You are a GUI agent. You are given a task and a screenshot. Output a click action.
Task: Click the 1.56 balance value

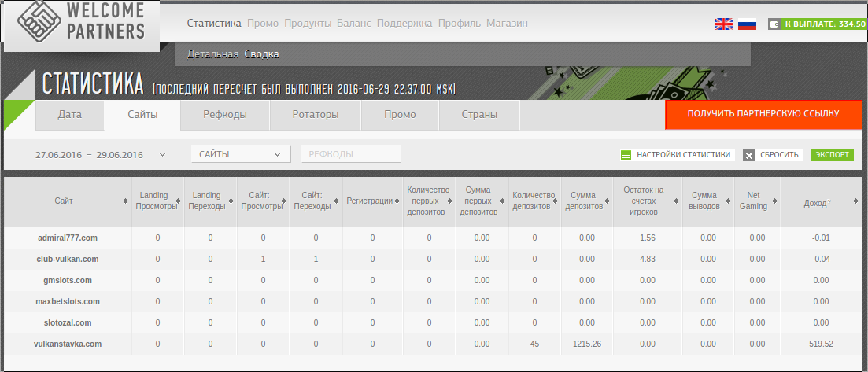(647, 238)
